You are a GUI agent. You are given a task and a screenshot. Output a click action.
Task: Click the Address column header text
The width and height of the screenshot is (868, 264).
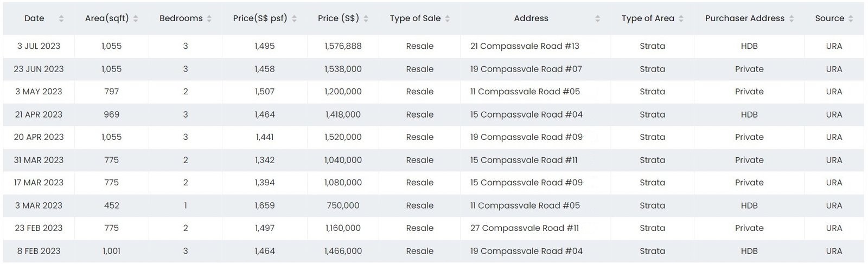tap(531, 18)
